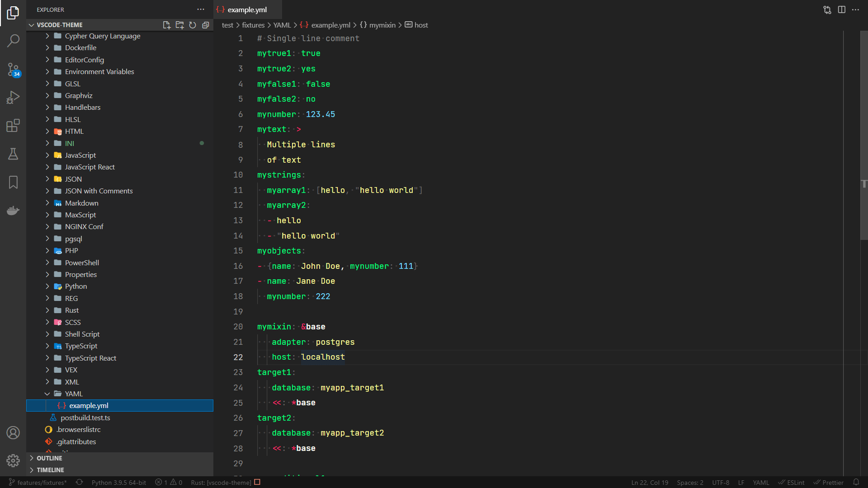The height and width of the screenshot is (488, 868).
Task: Toggle the split editor layout button
Action: coord(841,9)
